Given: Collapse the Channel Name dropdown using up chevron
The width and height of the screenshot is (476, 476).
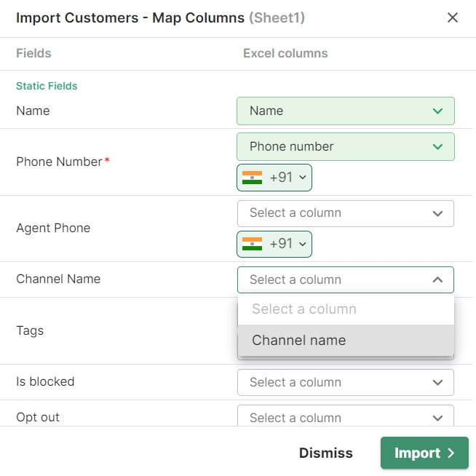Looking at the screenshot, I should tap(437, 279).
